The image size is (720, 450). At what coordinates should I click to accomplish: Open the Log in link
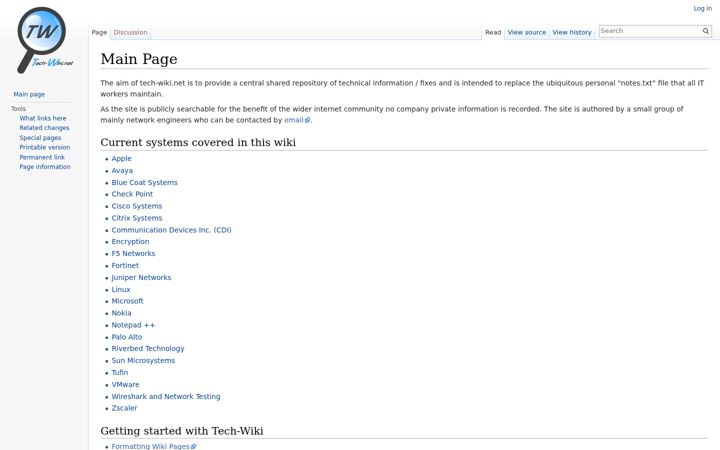tap(702, 8)
